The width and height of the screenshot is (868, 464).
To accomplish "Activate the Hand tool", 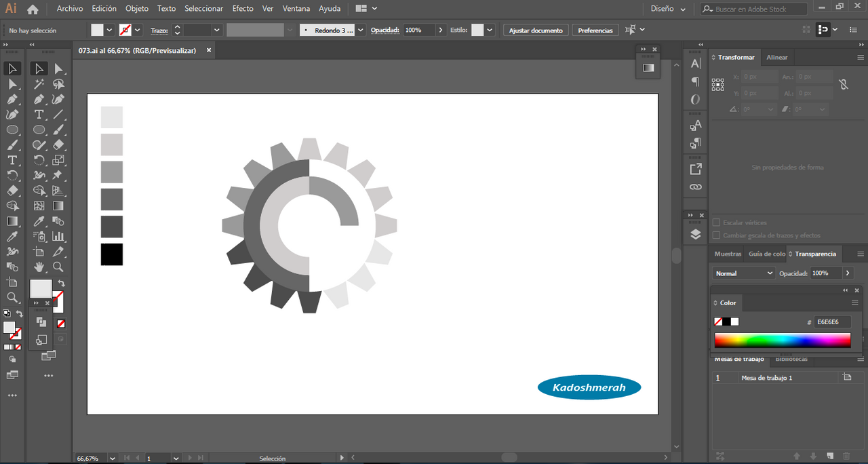I will pos(39,267).
